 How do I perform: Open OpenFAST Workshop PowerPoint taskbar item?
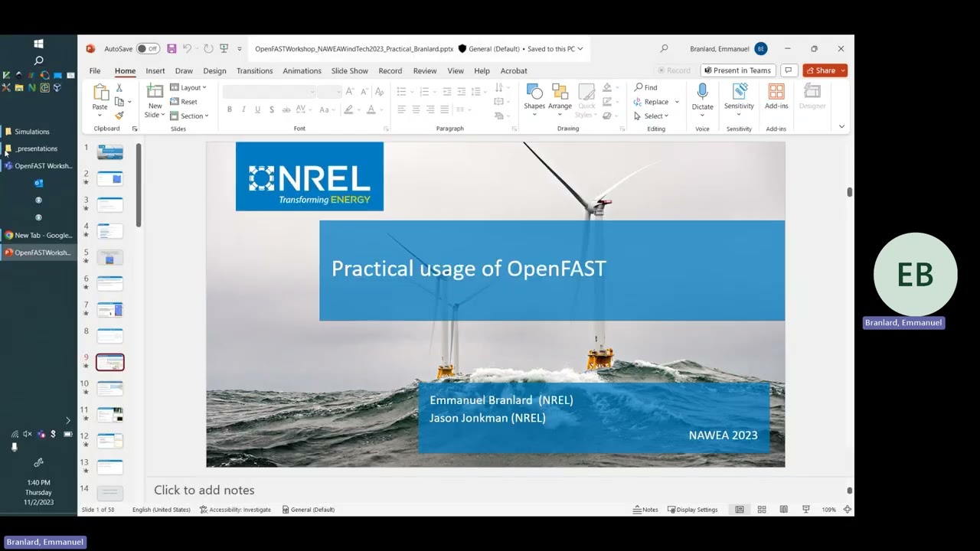coord(38,253)
